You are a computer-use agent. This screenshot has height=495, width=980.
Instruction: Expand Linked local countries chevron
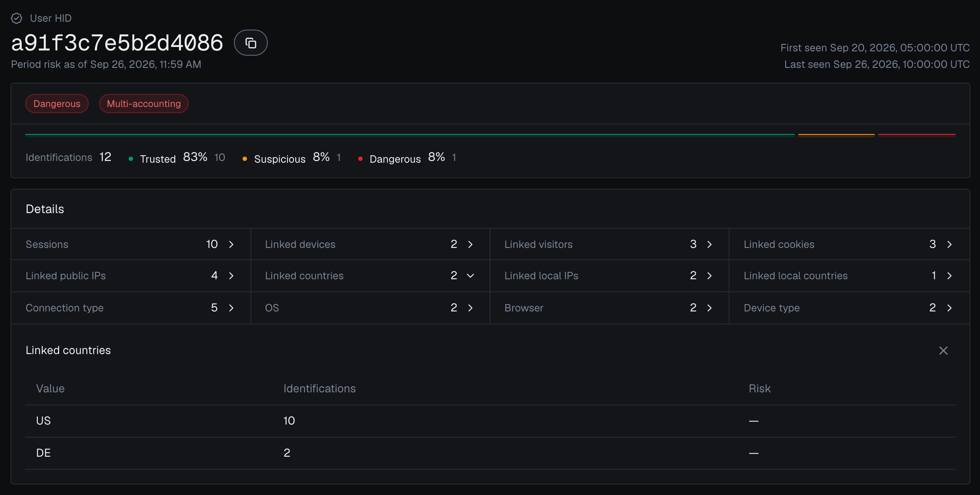click(x=950, y=276)
